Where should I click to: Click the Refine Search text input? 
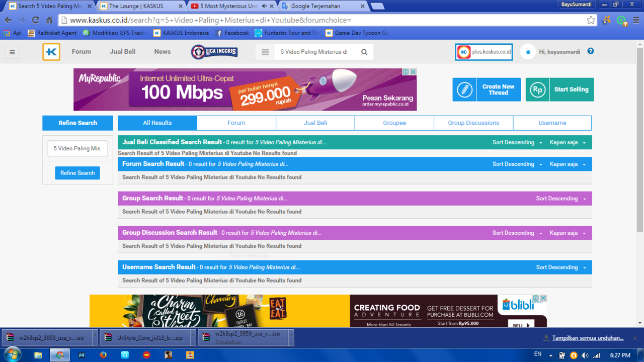(x=77, y=148)
